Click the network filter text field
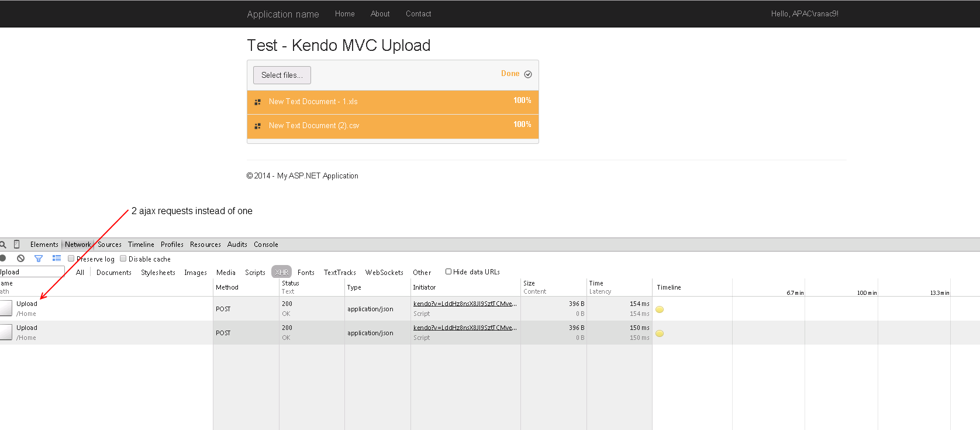This screenshot has width=980, height=430. click(32, 272)
